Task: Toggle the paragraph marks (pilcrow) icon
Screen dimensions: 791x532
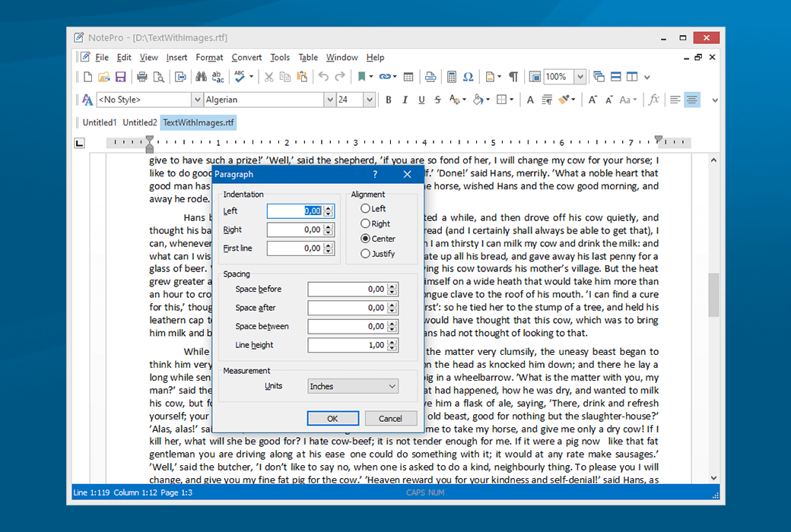Action: (x=513, y=77)
